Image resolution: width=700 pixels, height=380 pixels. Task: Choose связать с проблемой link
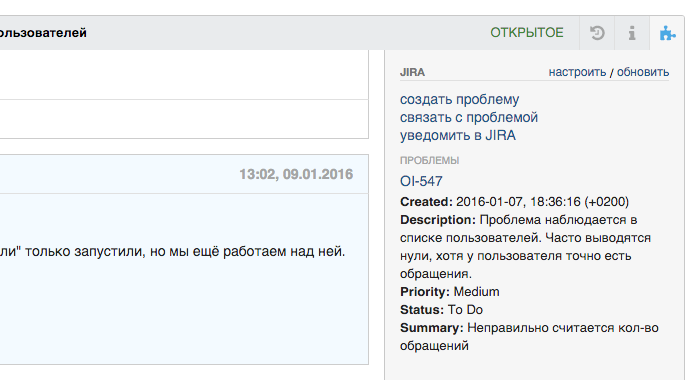click(469, 117)
